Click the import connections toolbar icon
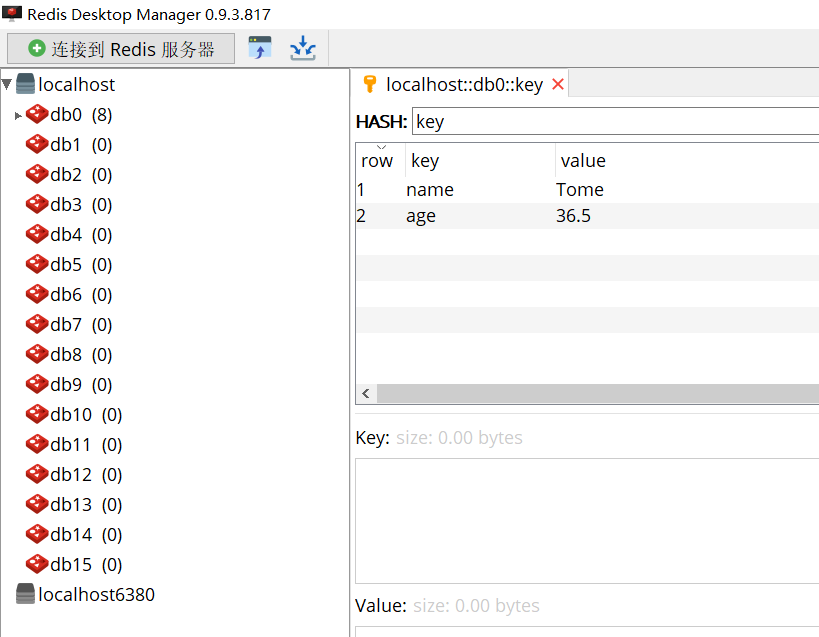This screenshot has width=819, height=637. [302, 48]
